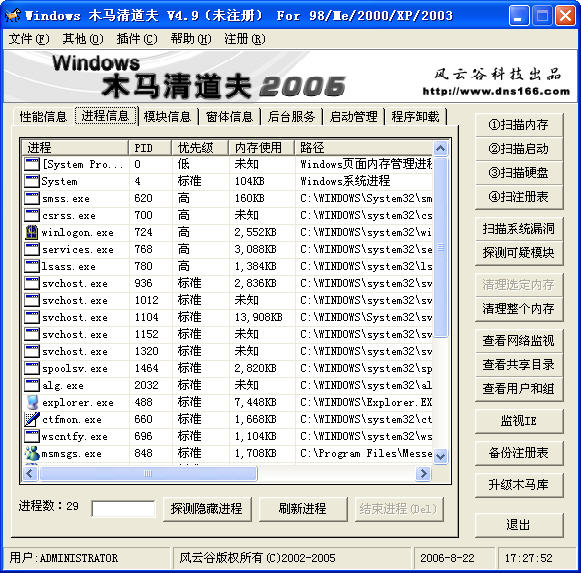Click the 路径 column header
This screenshot has height=573, width=581.
(363, 148)
